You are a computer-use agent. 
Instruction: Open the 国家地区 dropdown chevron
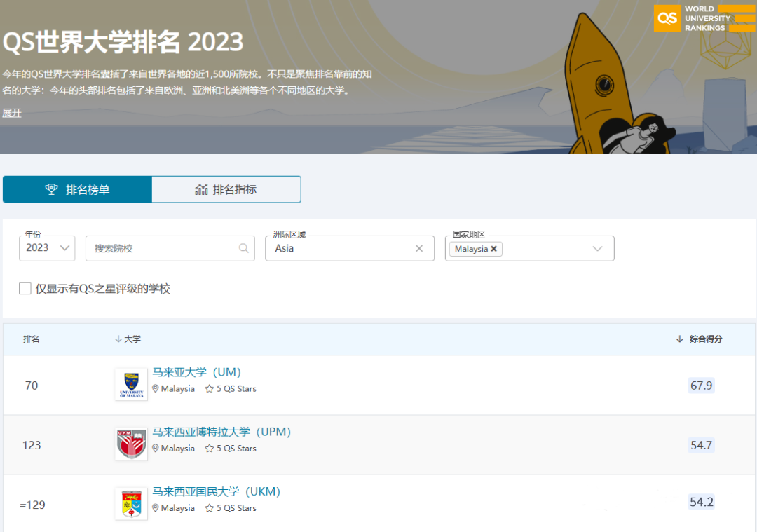click(597, 248)
